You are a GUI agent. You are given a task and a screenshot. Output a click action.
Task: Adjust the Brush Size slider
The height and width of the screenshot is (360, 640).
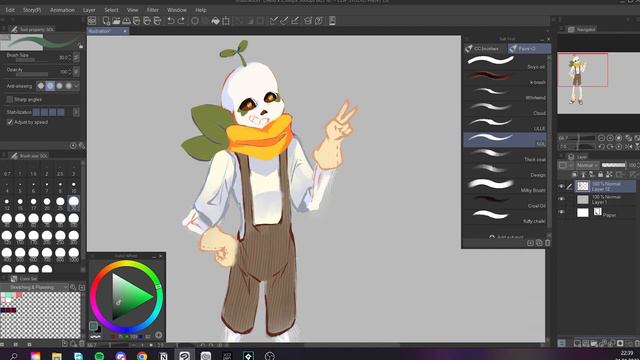click(x=31, y=60)
